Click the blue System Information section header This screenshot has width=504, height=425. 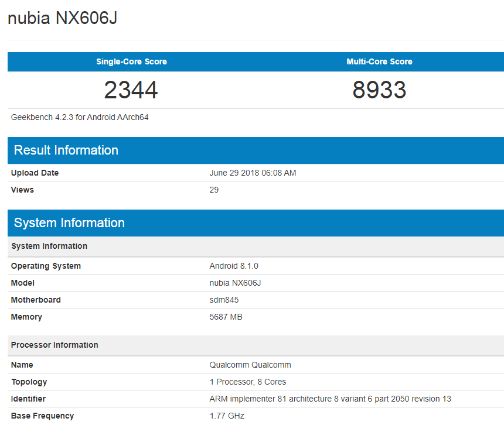[69, 223]
